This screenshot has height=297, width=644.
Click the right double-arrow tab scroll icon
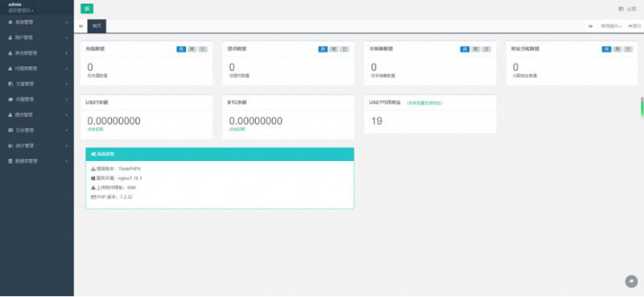click(591, 27)
